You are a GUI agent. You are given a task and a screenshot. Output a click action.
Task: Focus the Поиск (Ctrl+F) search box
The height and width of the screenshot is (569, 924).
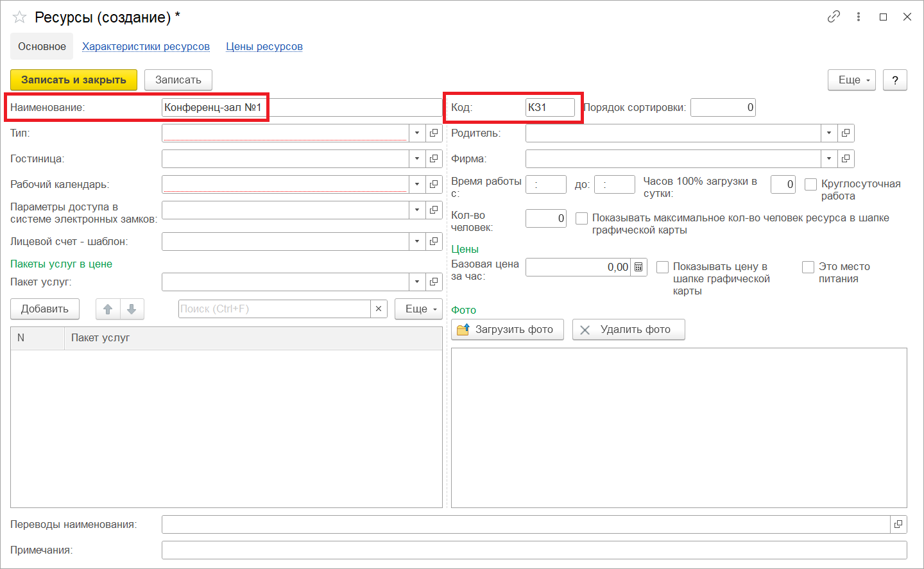(275, 309)
